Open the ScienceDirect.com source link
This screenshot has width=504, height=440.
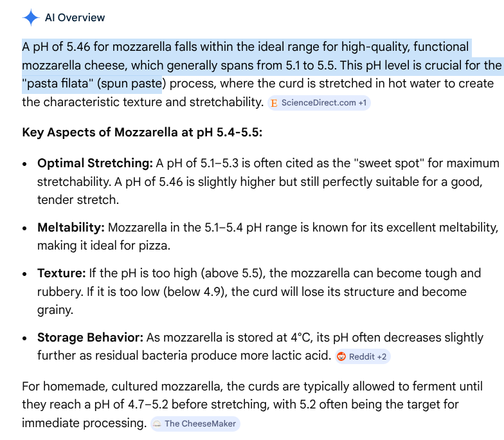[319, 103]
